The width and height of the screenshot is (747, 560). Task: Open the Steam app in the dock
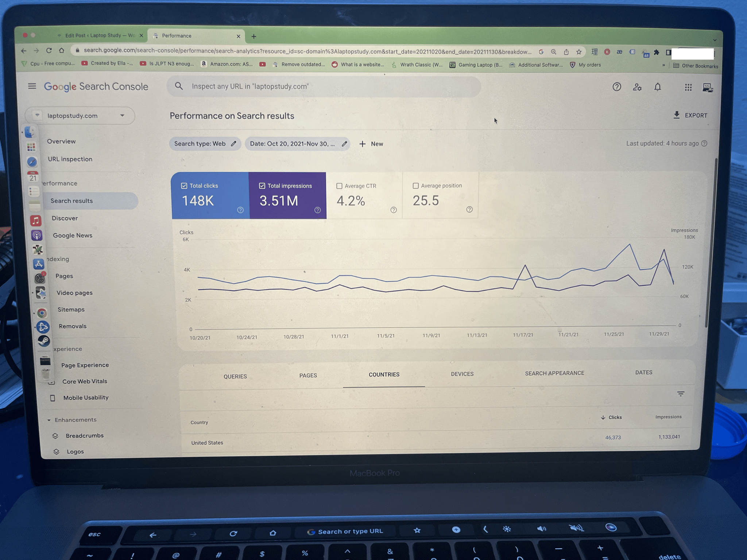pyautogui.click(x=44, y=341)
